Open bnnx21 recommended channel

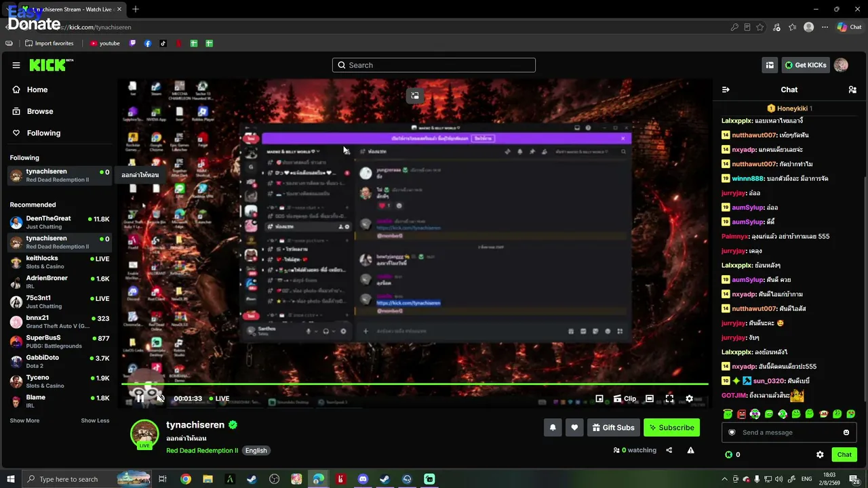click(x=60, y=322)
